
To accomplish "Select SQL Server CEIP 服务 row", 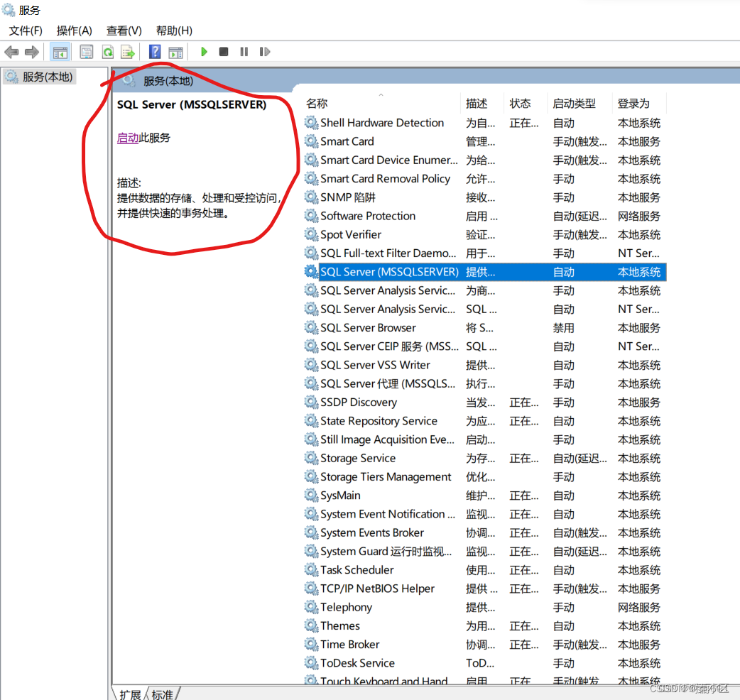I will (485, 346).
